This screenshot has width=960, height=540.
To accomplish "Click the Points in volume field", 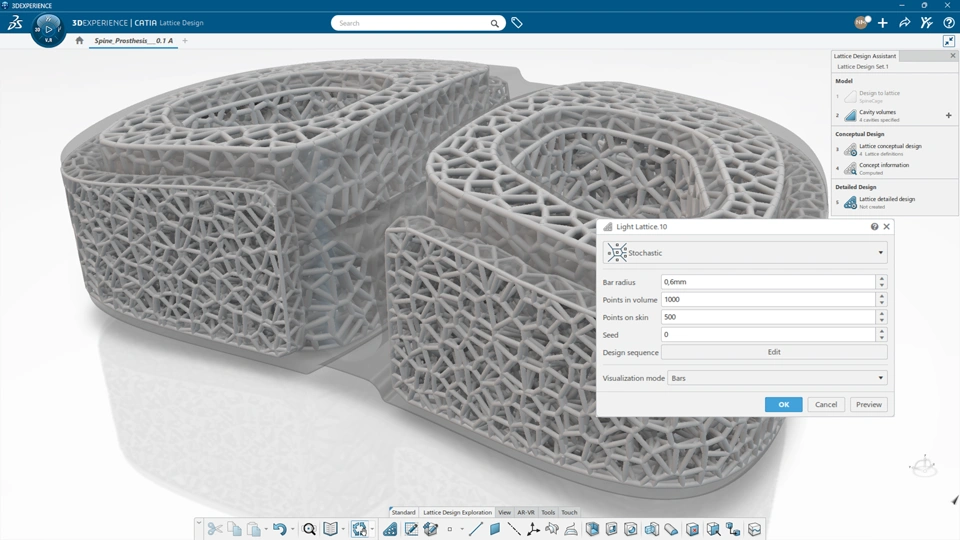I will [x=767, y=300].
